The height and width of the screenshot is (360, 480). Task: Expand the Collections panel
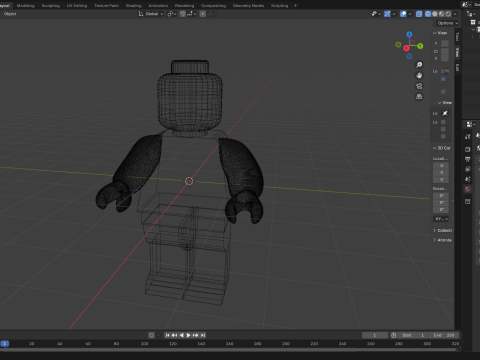pos(442,230)
